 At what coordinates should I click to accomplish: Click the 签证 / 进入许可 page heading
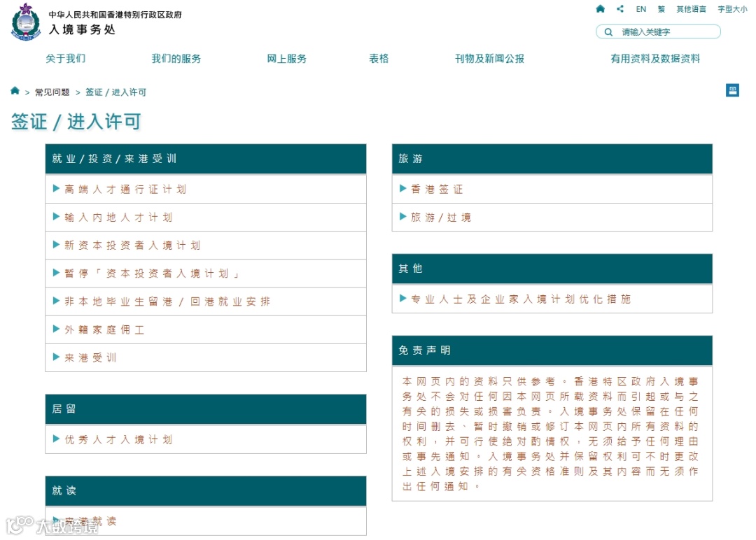[x=76, y=122]
